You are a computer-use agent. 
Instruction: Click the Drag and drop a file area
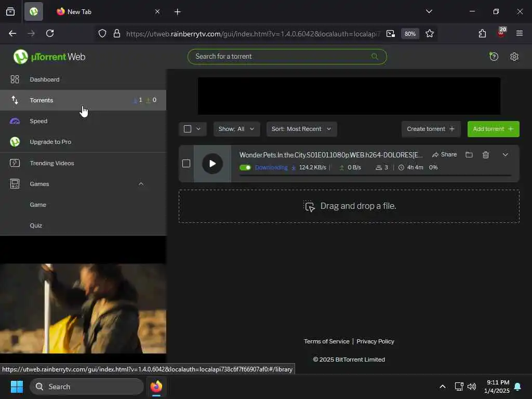349,206
